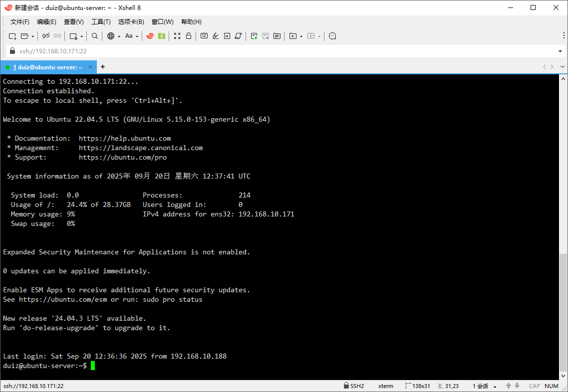
Task: Open the chat bubble help icon
Action: (333, 36)
